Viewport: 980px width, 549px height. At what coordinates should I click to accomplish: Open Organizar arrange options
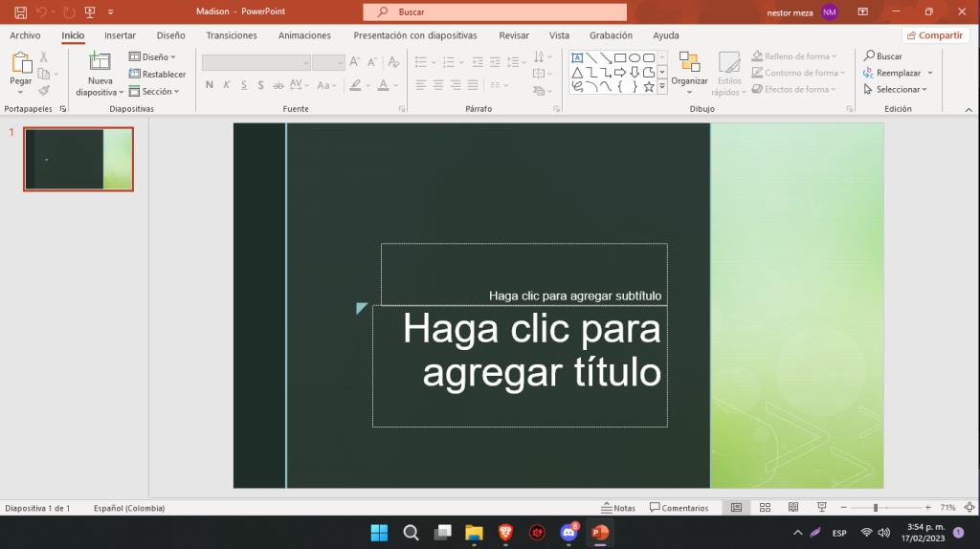coord(689,73)
